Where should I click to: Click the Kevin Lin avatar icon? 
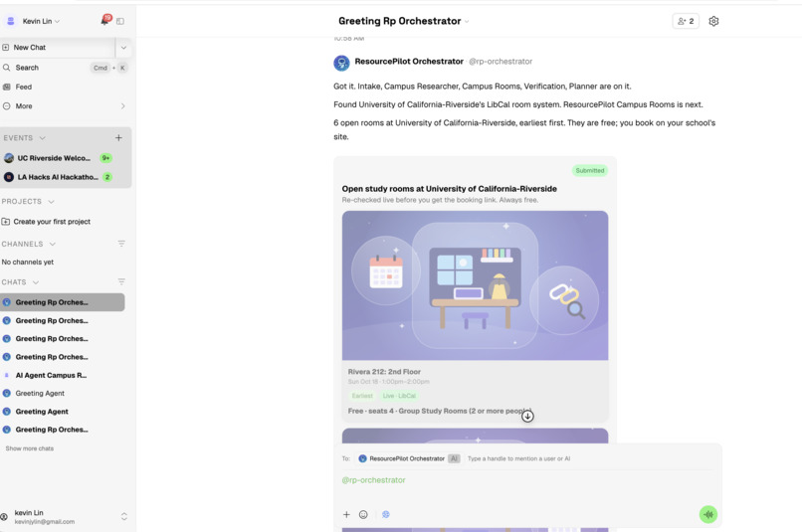point(10,21)
